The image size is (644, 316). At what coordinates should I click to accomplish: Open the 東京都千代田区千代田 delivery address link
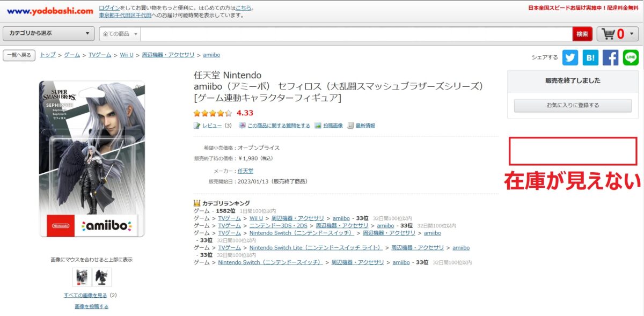(x=125, y=16)
